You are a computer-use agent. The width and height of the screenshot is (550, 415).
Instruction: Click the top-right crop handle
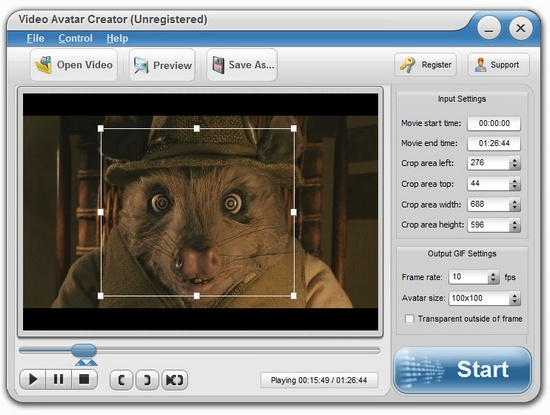coord(294,128)
